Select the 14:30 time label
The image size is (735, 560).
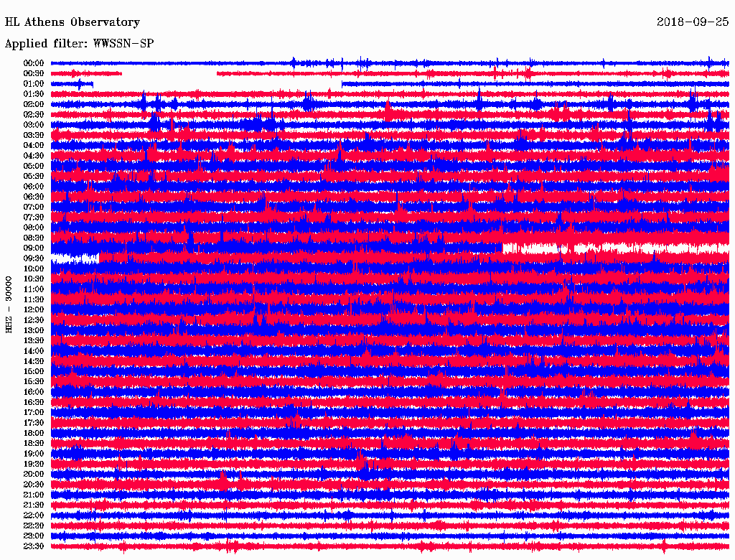click(x=34, y=362)
